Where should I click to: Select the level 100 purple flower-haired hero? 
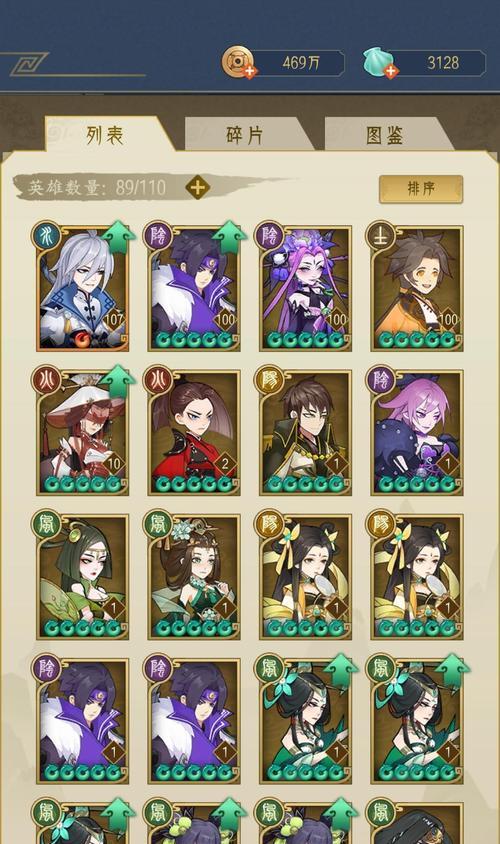click(x=305, y=288)
